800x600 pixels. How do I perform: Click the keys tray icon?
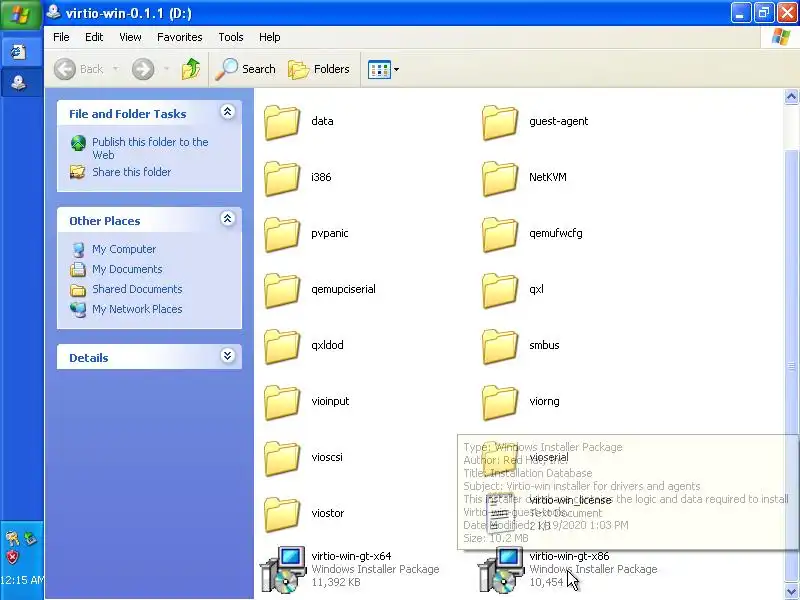(11, 538)
